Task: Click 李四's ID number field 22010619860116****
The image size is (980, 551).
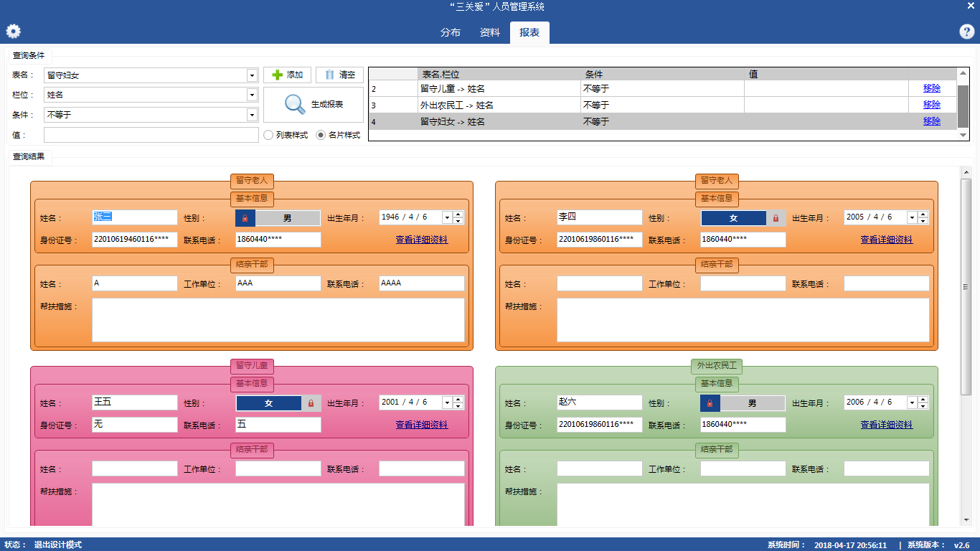Action: (600, 240)
